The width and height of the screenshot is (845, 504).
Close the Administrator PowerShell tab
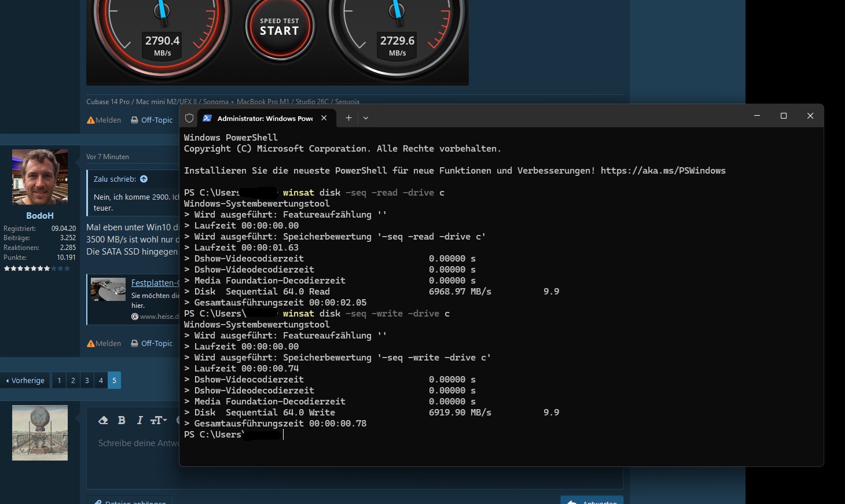[x=324, y=118]
